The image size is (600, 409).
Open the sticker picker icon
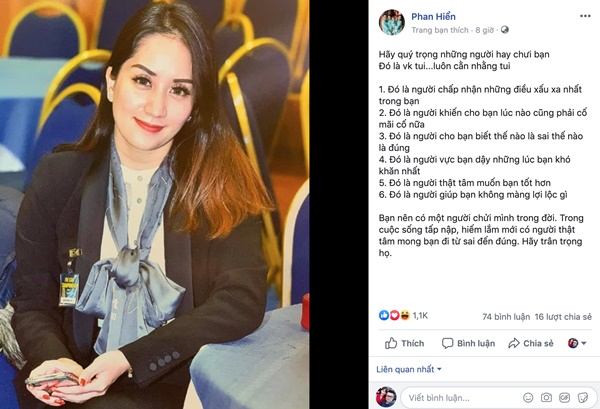point(583,398)
